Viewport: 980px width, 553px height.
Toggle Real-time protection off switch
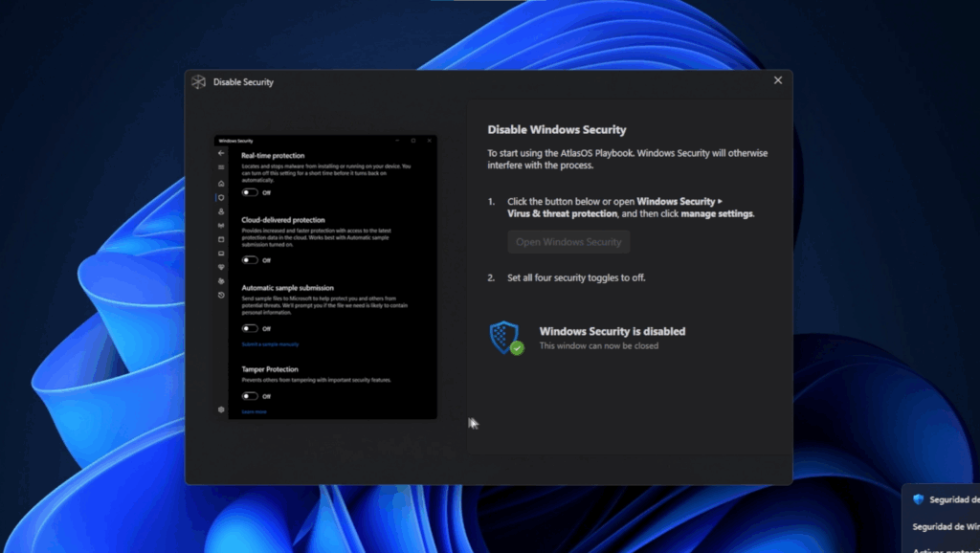[253, 191]
